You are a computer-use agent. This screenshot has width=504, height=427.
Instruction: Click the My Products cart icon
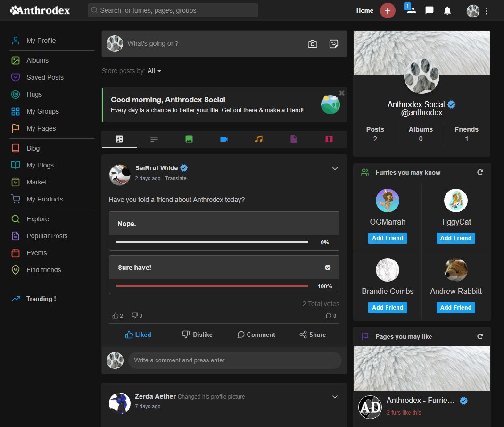[16, 199]
